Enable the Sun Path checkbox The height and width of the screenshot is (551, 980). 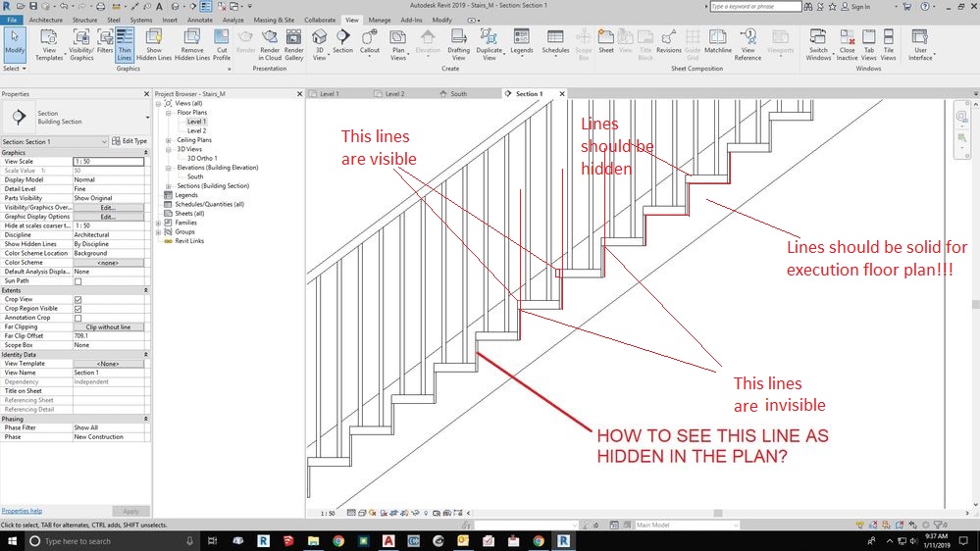(78, 281)
